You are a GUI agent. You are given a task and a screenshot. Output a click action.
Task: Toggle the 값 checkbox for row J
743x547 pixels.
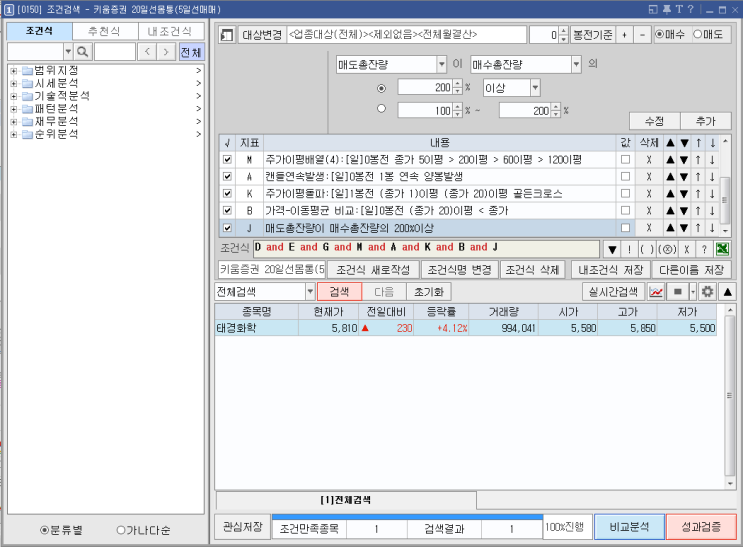tap(625, 228)
